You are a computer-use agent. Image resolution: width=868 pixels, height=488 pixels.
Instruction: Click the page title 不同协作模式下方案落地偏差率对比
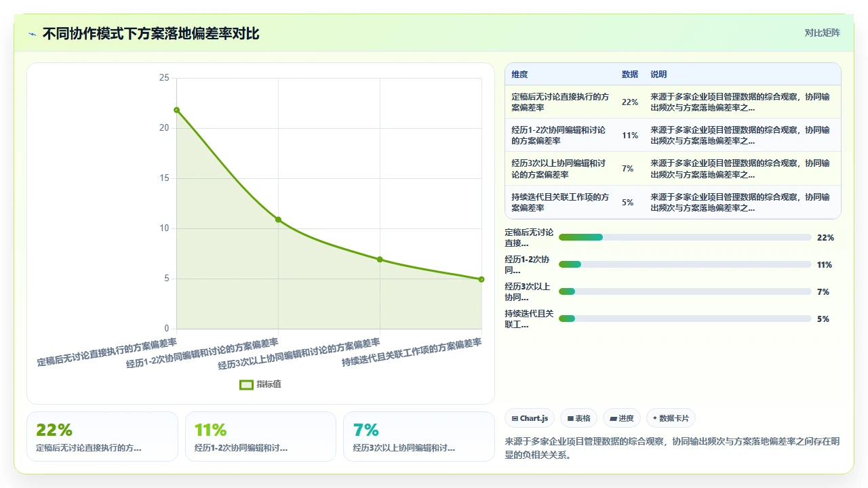click(151, 34)
